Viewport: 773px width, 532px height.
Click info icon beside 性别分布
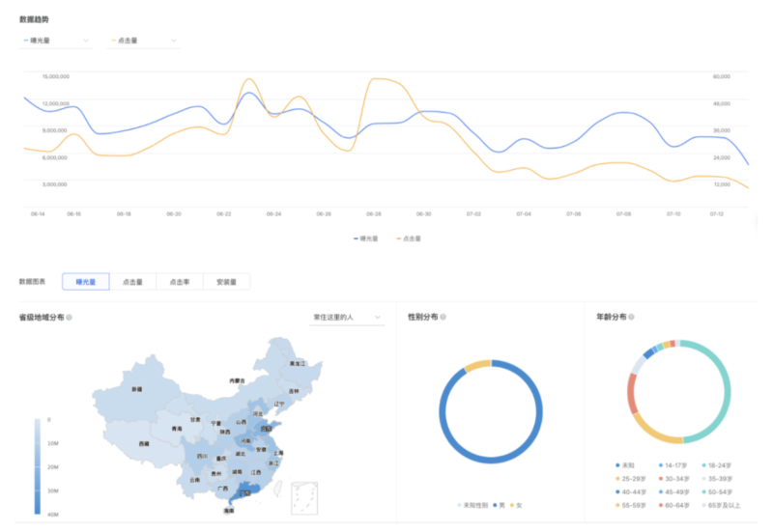444,317
